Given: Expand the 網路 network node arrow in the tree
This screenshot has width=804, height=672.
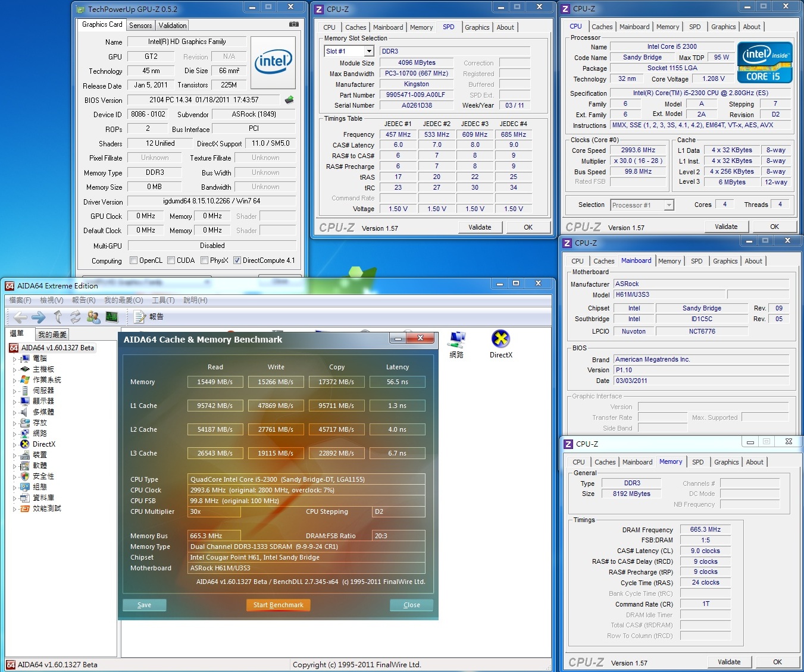Looking at the screenshot, I should coord(14,434).
